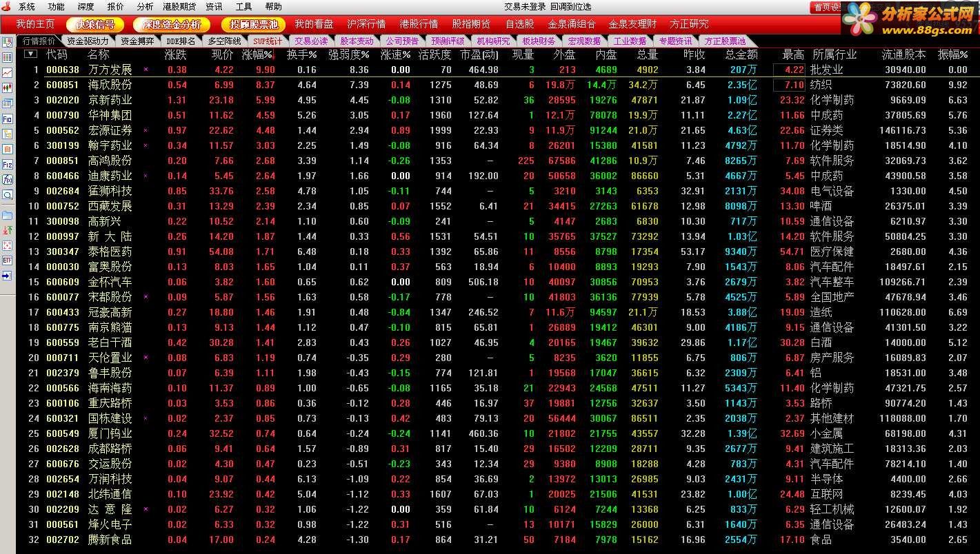Click the red dotted square sidebar icon
980x554 pixels.
(7, 245)
